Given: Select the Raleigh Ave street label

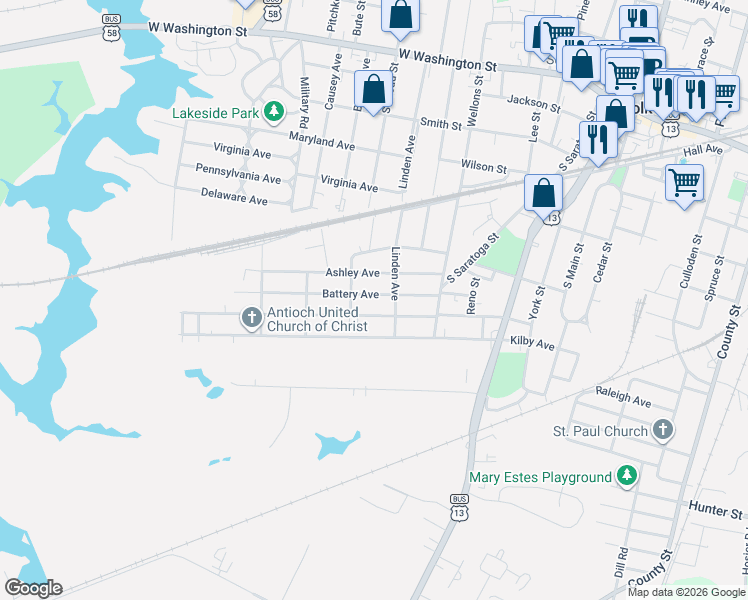Looking at the screenshot, I should 623,397.
